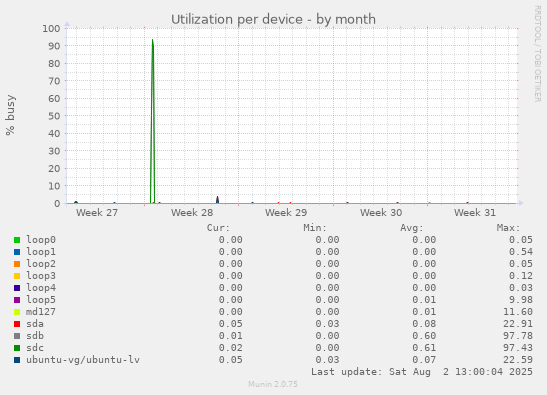Click the Week 27 axis label
The image size is (547, 395).
[97, 213]
